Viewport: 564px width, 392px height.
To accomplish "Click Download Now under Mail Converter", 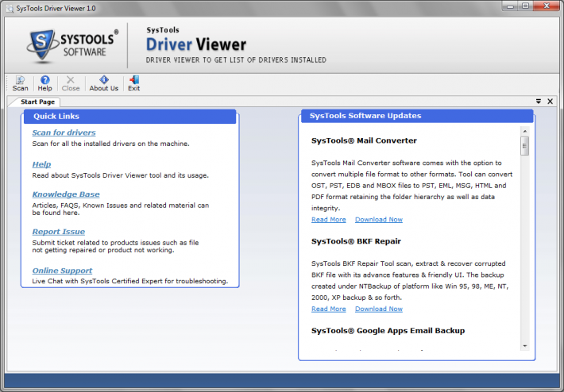I will (x=379, y=220).
